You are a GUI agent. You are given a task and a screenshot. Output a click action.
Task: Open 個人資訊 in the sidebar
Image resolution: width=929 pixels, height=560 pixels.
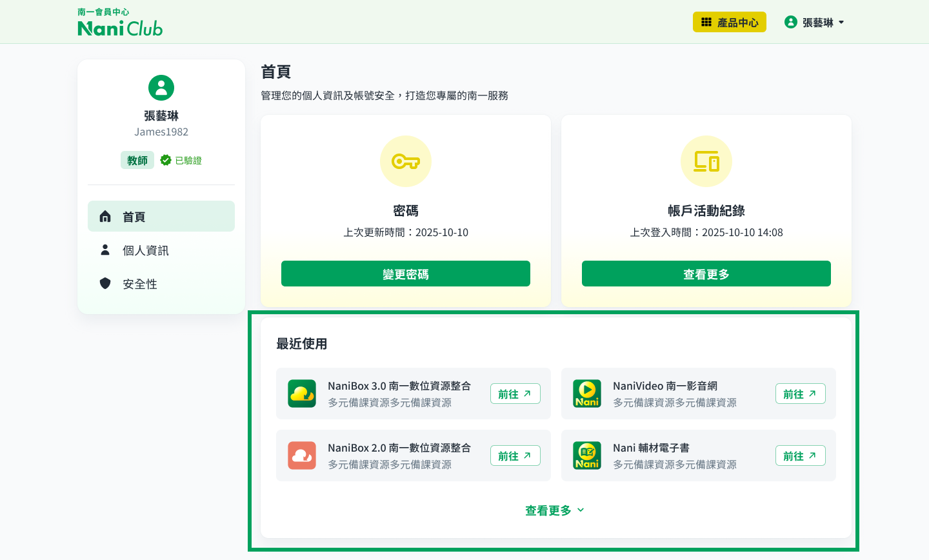[x=161, y=250]
